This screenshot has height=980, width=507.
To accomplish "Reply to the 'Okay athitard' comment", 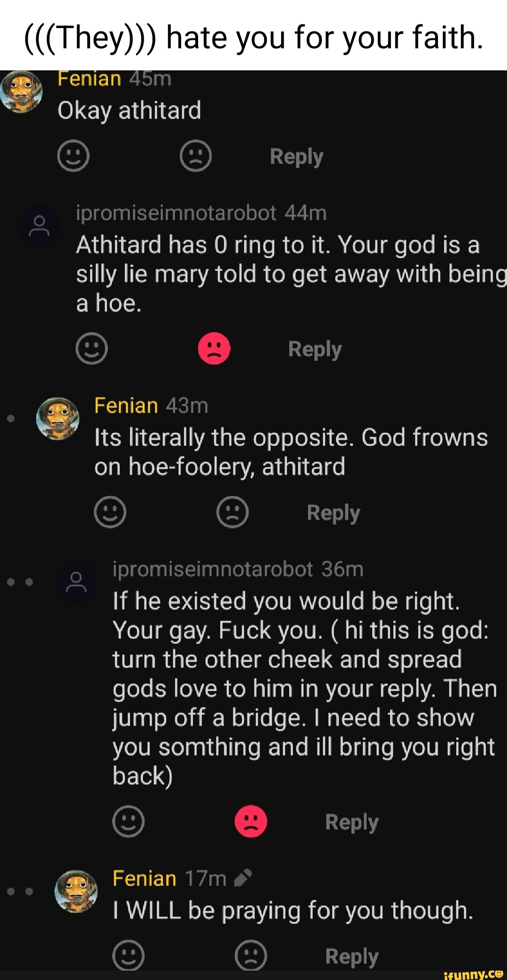I will tap(297, 156).
